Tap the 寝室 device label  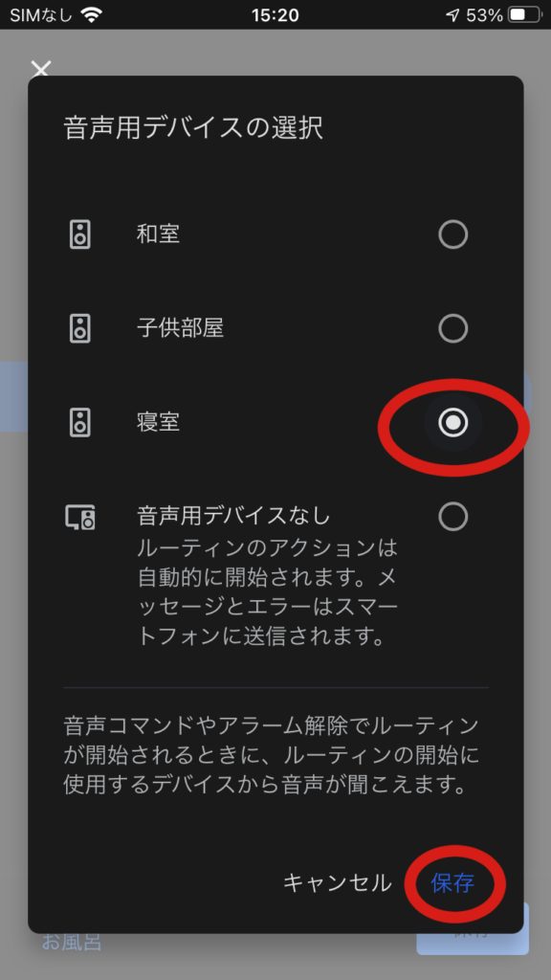click(x=158, y=422)
